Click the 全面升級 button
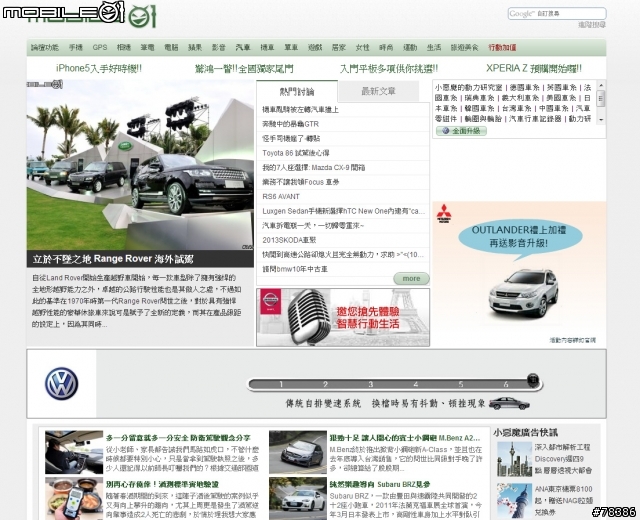 pos(461,131)
